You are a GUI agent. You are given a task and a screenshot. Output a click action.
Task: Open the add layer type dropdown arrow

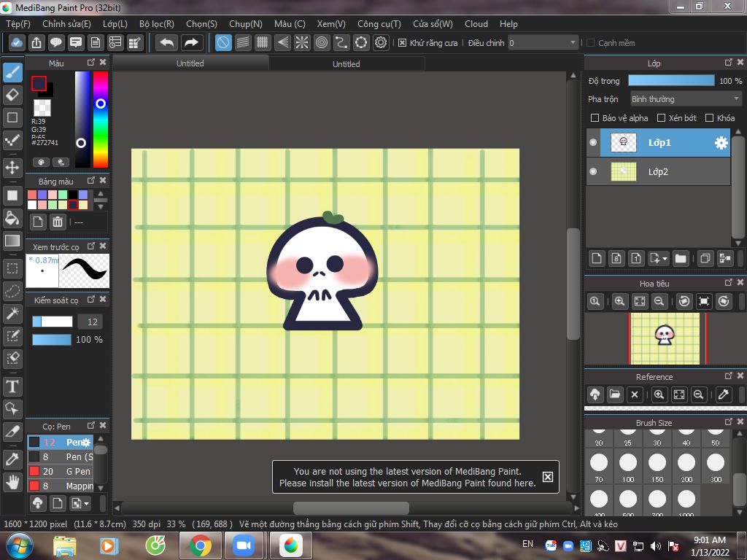(664, 258)
